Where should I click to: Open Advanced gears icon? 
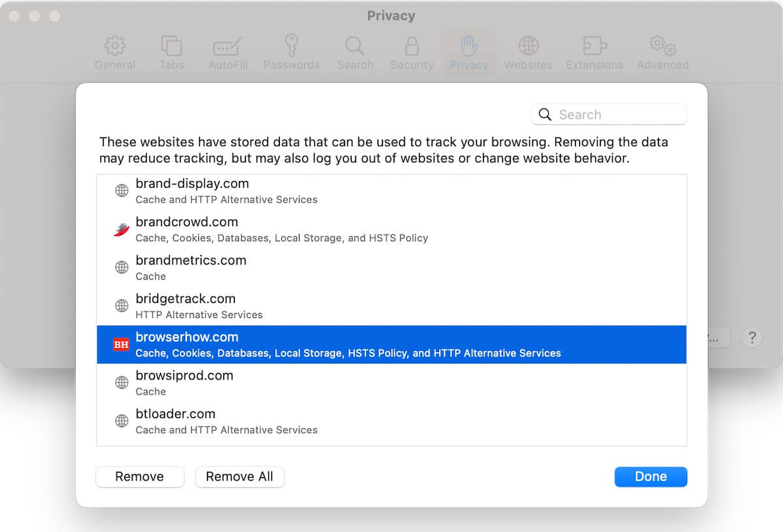click(663, 46)
